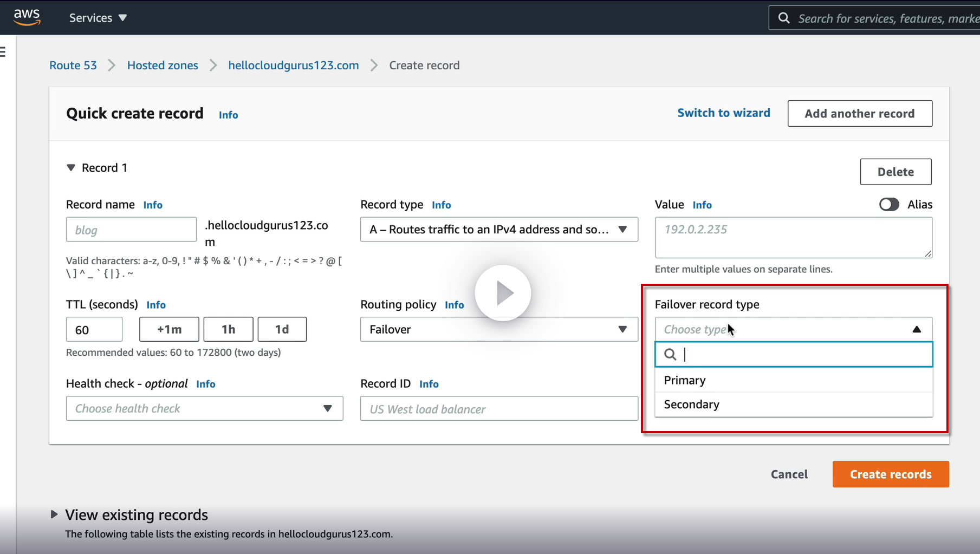Open Info link for Value
The width and height of the screenshot is (980, 554).
tap(702, 205)
